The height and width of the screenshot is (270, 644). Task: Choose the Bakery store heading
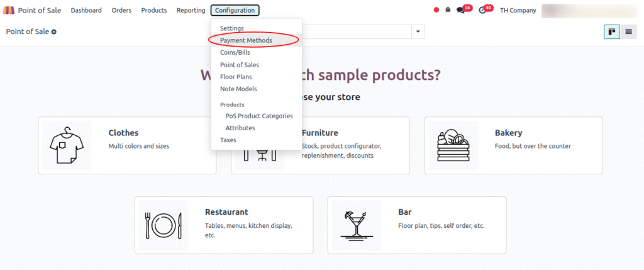(508, 133)
